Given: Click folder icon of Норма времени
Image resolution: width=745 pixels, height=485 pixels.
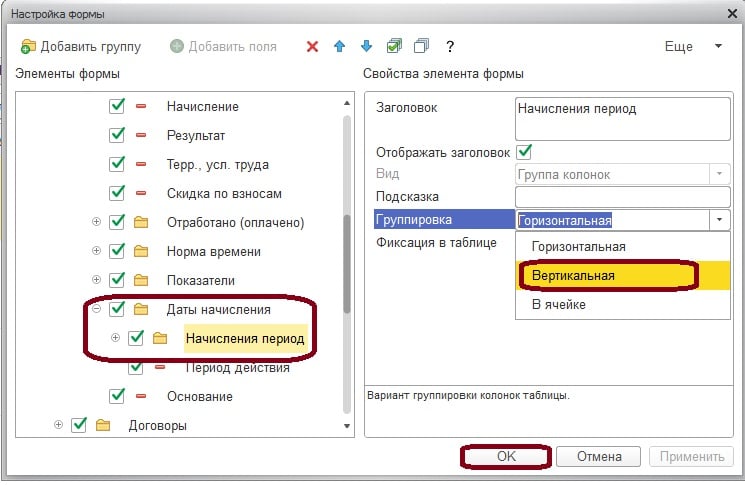Looking at the screenshot, I should coord(141,251).
